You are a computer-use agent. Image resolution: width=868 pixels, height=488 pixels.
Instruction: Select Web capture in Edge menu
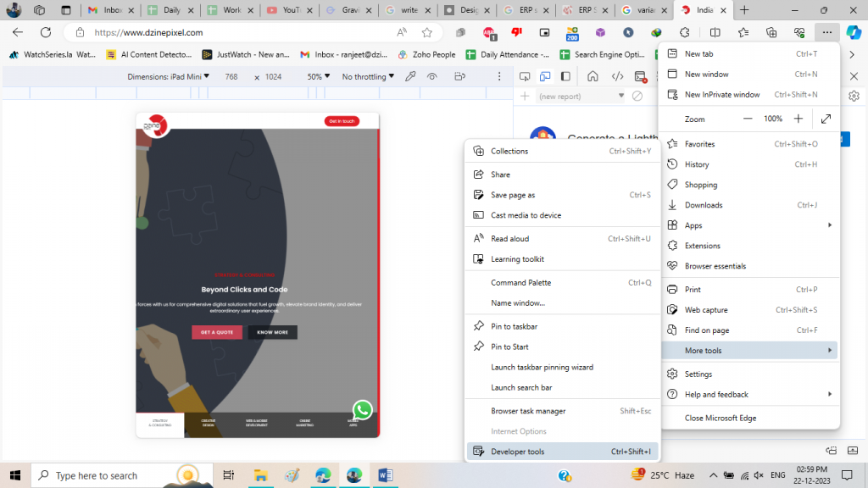[750, 310]
